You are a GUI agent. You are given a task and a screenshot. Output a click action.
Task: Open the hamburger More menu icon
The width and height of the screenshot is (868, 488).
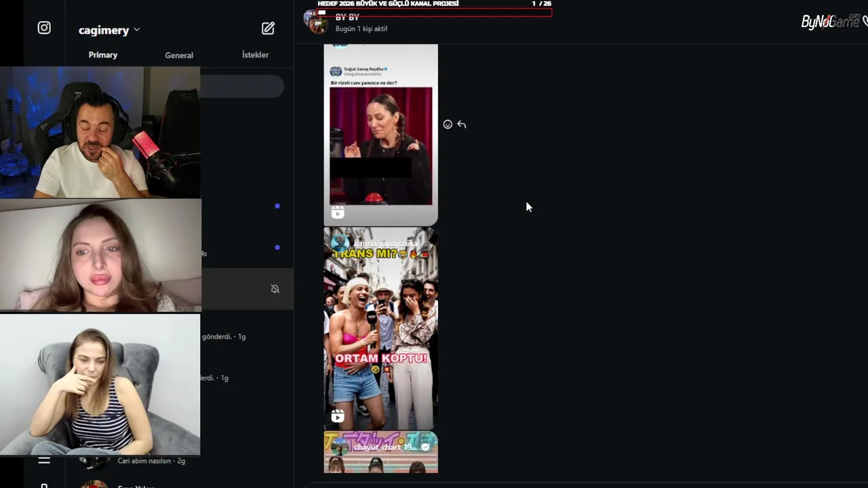click(x=44, y=461)
